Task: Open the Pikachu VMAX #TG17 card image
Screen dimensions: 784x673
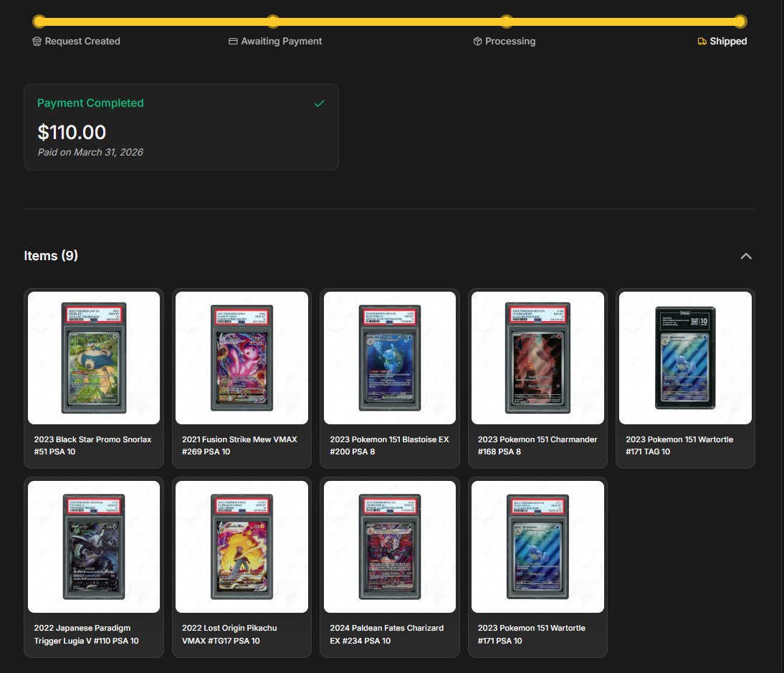Action: (242, 547)
